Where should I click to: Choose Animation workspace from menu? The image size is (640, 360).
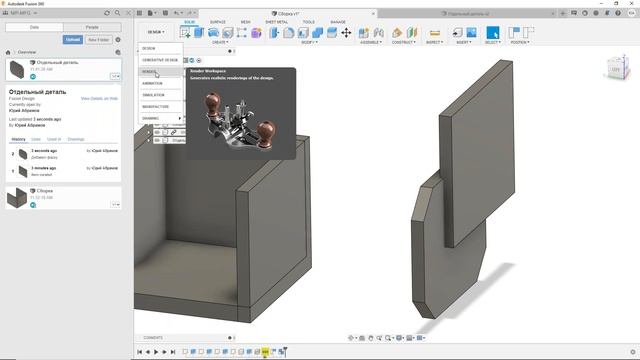click(x=161, y=83)
